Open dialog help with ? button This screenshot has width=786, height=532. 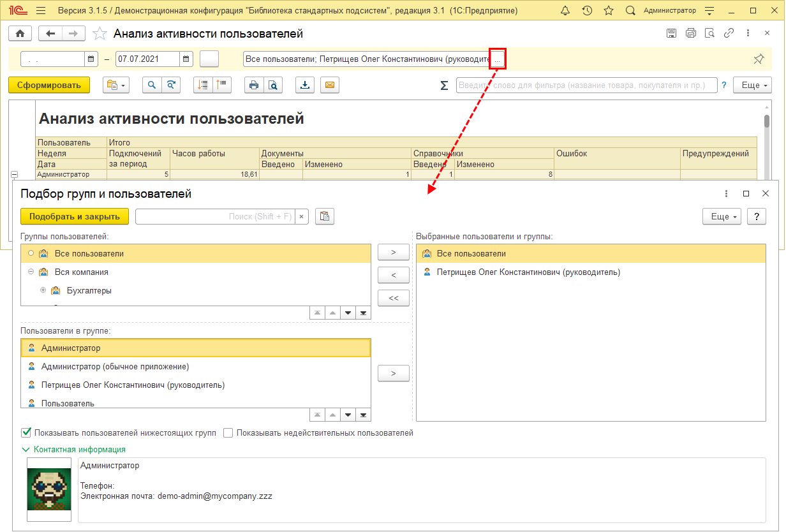757,216
